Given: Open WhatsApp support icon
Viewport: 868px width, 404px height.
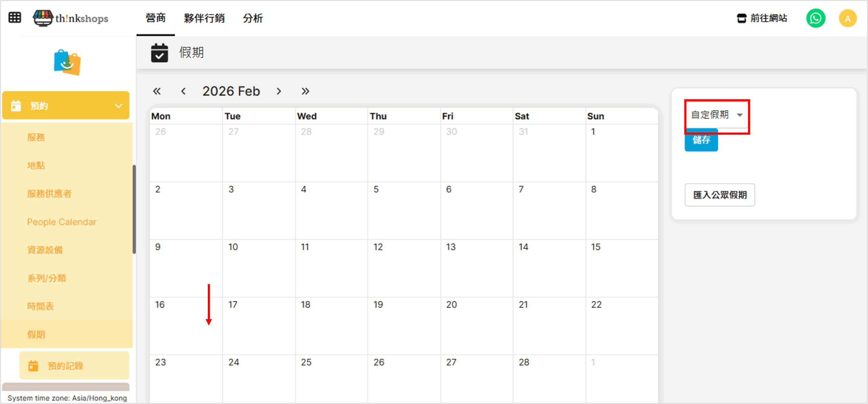Looking at the screenshot, I should click(x=815, y=18).
